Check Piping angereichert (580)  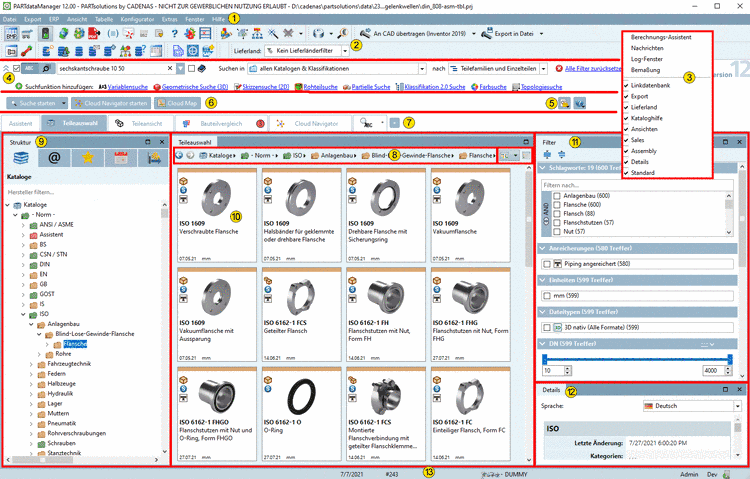point(547,264)
